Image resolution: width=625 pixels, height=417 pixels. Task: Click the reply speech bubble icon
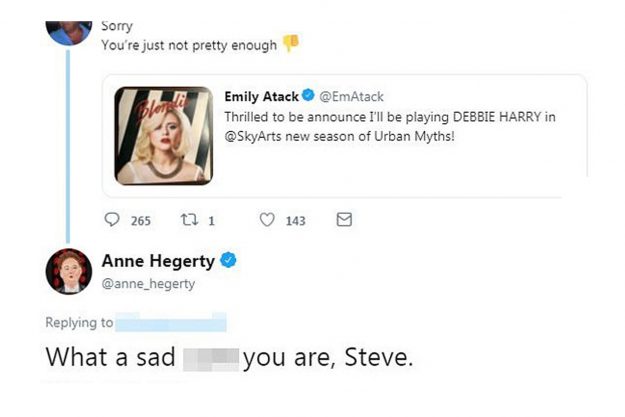pyautogui.click(x=112, y=220)
